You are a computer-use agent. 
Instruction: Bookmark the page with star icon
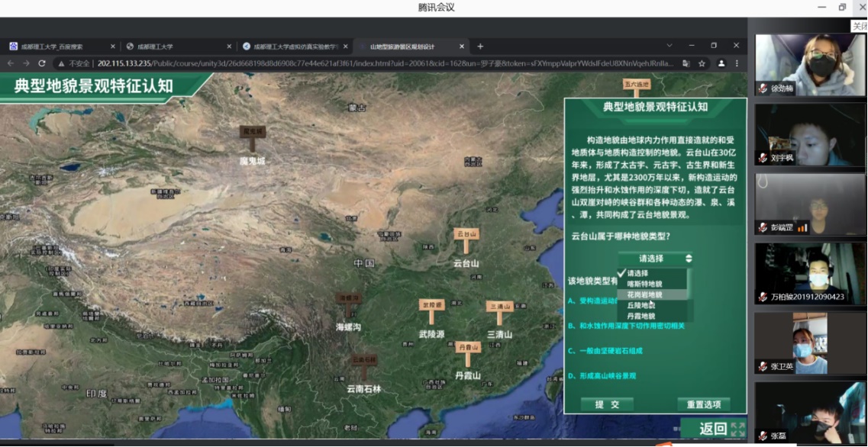tap(702, 63)
